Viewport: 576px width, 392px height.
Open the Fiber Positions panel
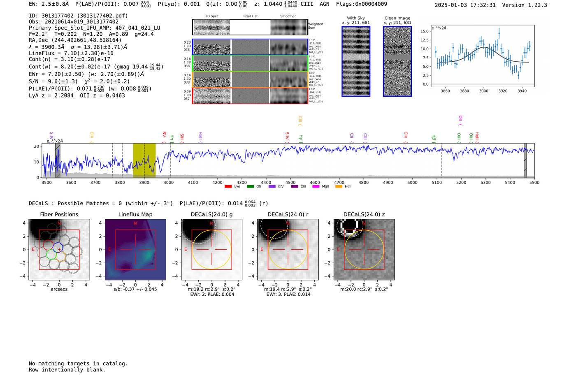point(59,249)
